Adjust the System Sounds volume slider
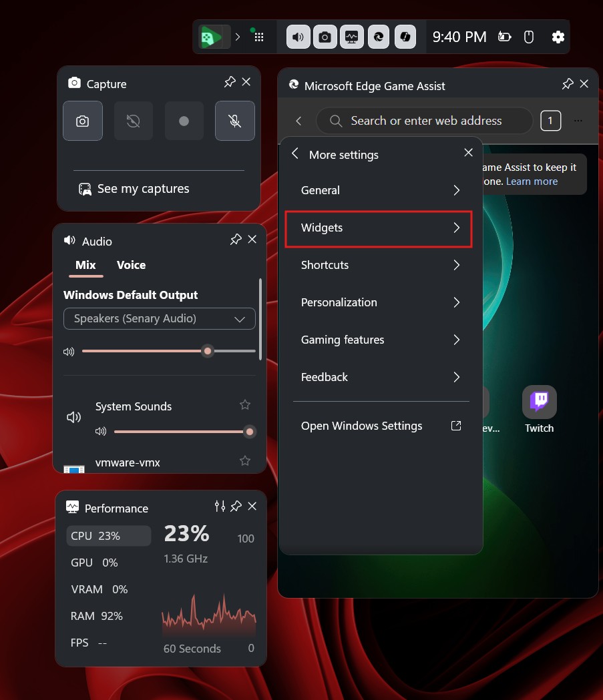The width and height of the screenshot is (603, 700). [185, 432]
